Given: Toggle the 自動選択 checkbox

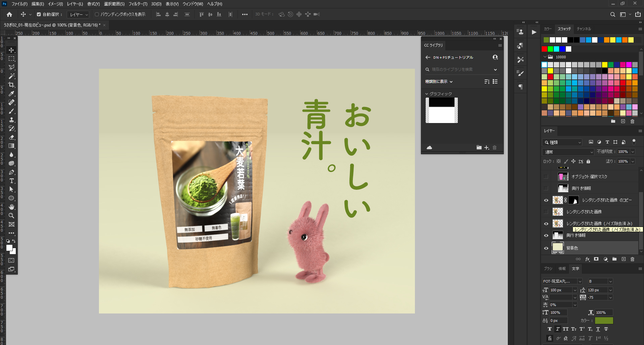Looking at the screenshot, I should tap(39, 14).
